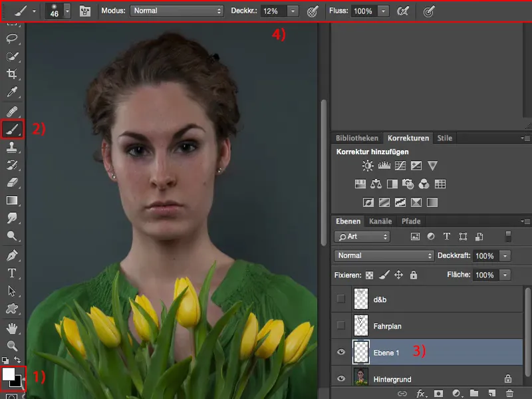
Task: Add a Channel Mixer adjustment
Action: [424, 184]
